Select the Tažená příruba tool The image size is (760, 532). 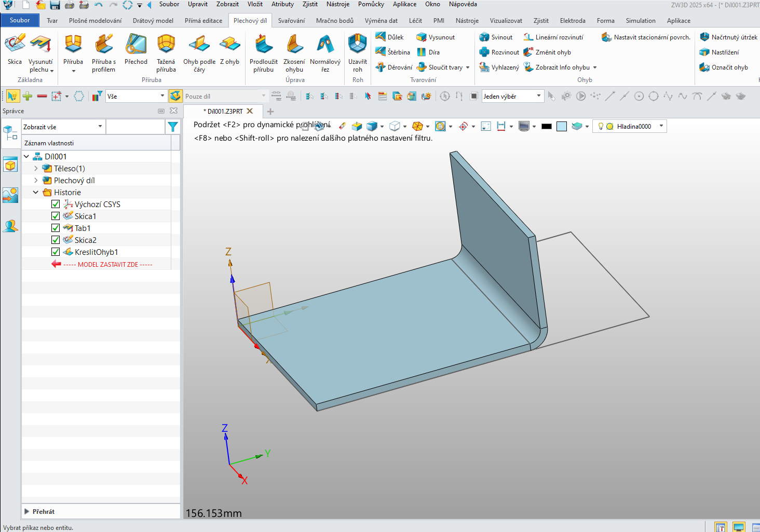click(166, 53)
